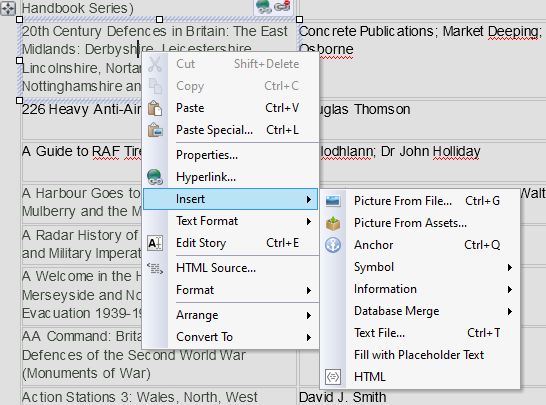The height and width of the screenshot is (405, 546).
Task: Click the top-center frame resize handle
Action: (159, 19)
